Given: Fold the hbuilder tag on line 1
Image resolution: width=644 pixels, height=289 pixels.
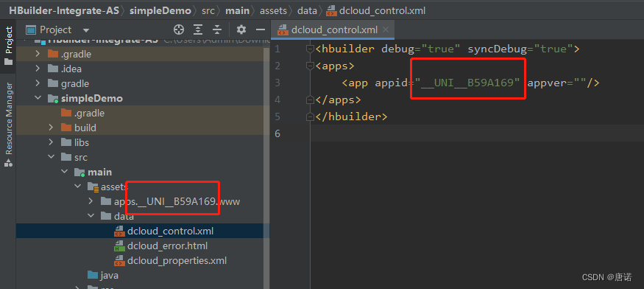Looking at the screenshot, I should click(x=311, y=49).
